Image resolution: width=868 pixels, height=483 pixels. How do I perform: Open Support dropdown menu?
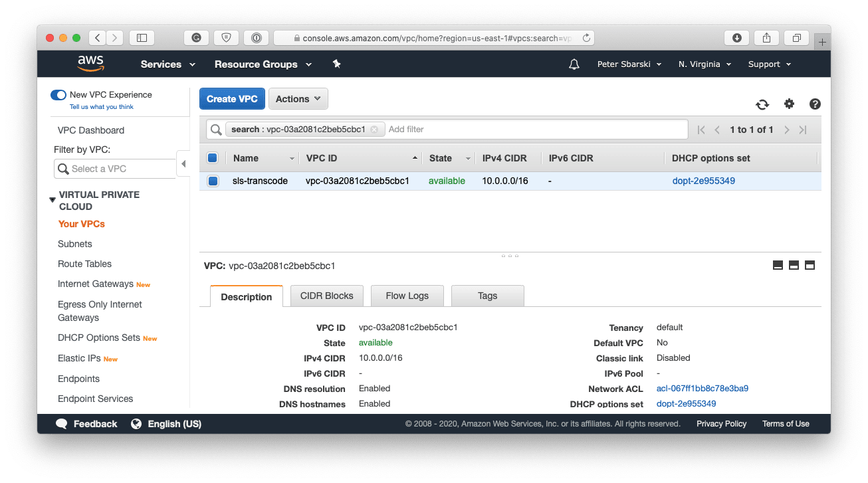click(x=770, y=64)
